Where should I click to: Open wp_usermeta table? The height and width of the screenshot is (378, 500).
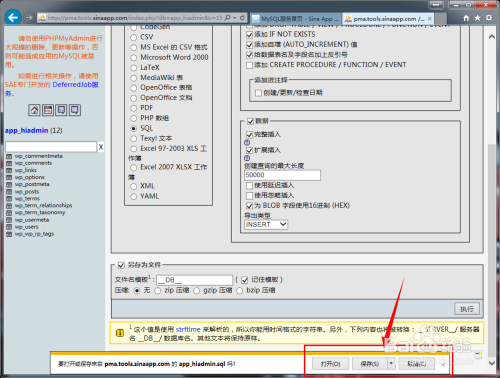32,220
